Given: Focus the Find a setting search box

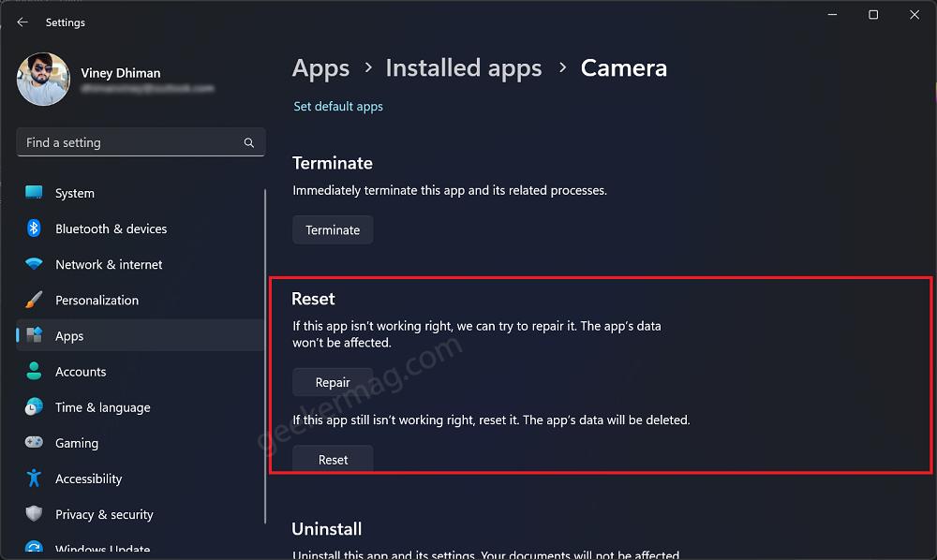Looking at the screenshot, I should (141, 142).
